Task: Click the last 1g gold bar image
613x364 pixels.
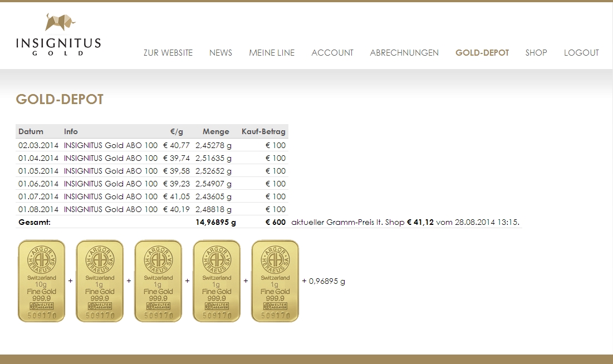Action: [x=275, y=281]
